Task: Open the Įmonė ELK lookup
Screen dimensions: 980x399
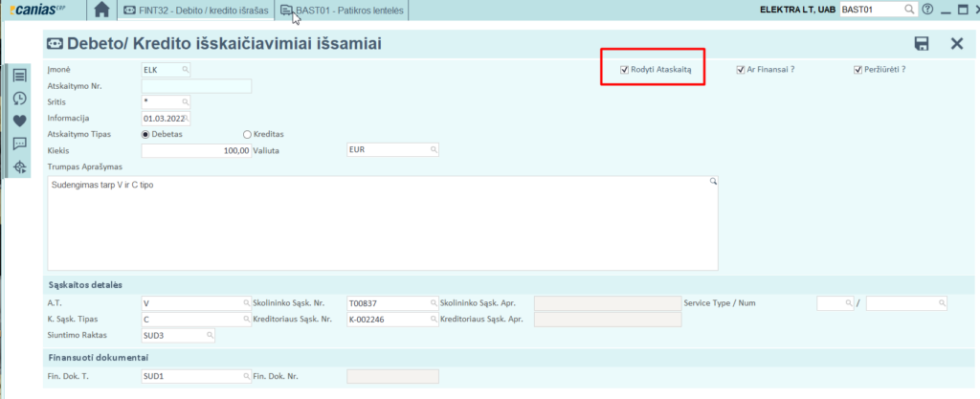Action: tap(185, 70)
